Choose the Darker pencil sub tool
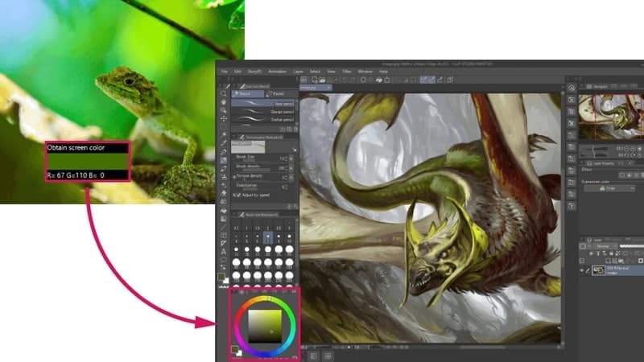644x362 pixels. click(263, 119)
